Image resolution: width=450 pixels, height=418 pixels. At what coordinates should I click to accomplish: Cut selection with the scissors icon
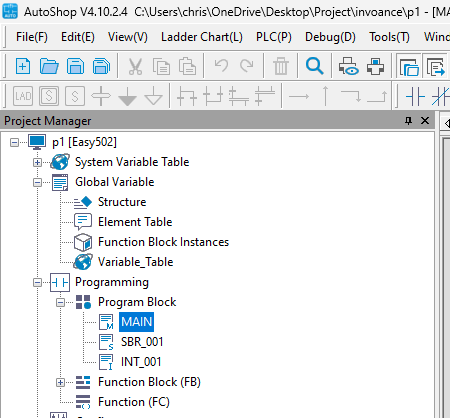[x=135, y=66]
